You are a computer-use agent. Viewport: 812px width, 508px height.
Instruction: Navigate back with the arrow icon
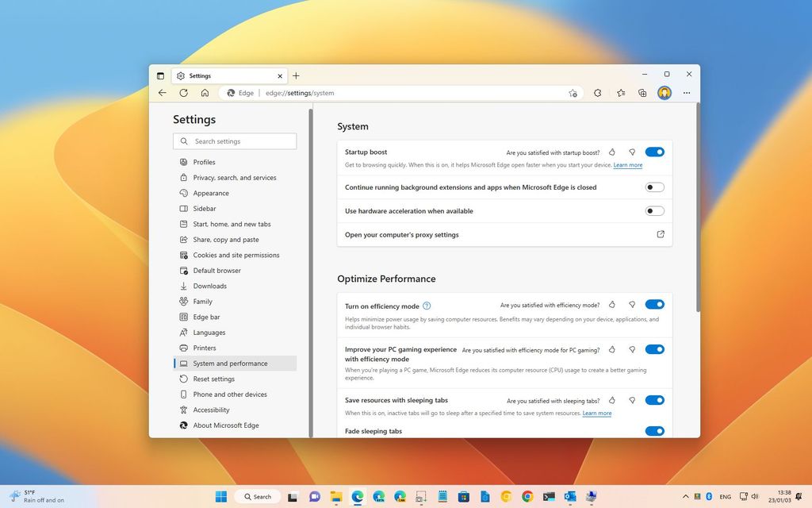(x=162, y=93)
